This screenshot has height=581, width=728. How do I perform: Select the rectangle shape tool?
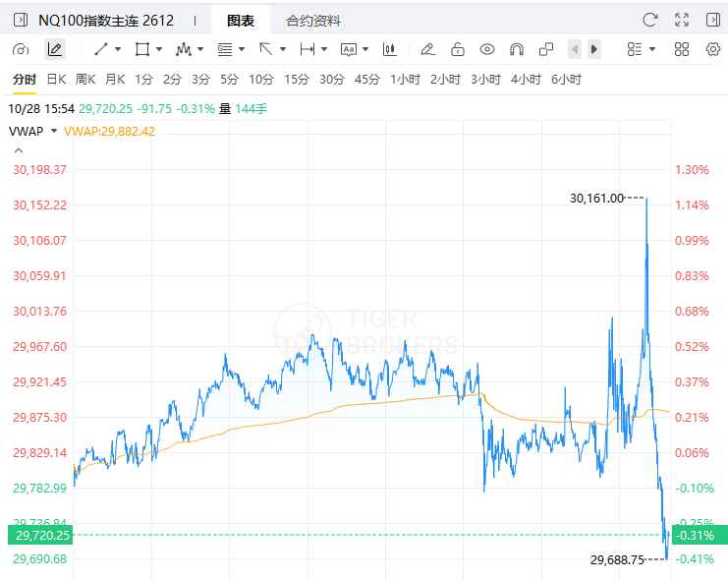point(142,49)
